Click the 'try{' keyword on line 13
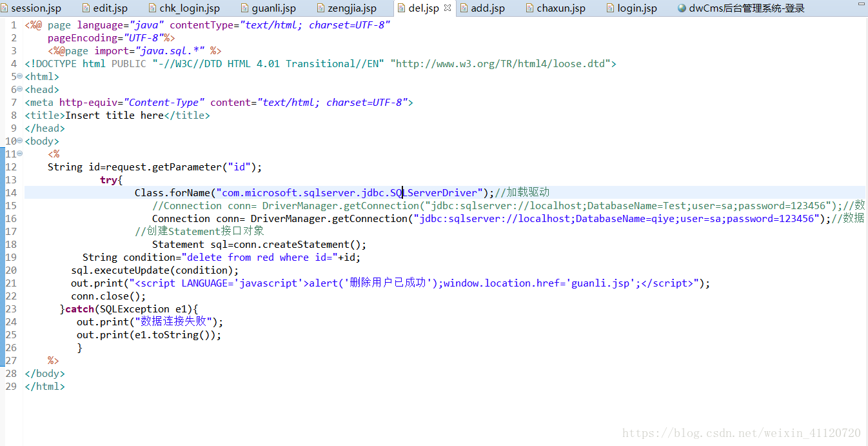Viewport: 868px width, 446px height. click(x=111, y=180)
